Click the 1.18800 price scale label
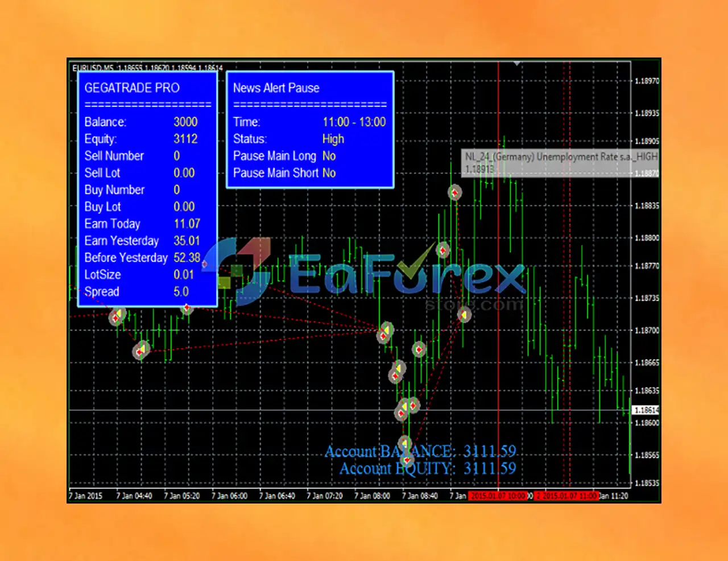 (647, 238)
